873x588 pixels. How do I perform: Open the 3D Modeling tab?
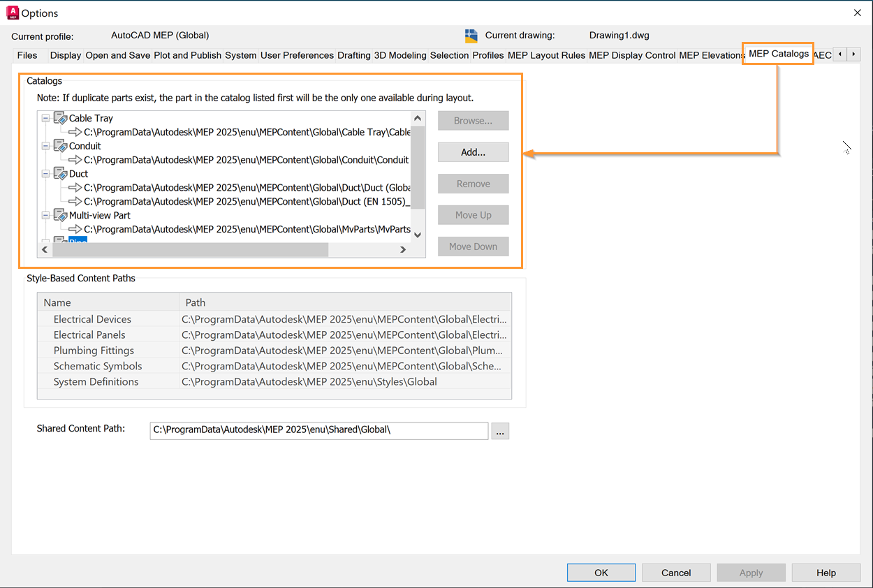click(x=400, y=55)
